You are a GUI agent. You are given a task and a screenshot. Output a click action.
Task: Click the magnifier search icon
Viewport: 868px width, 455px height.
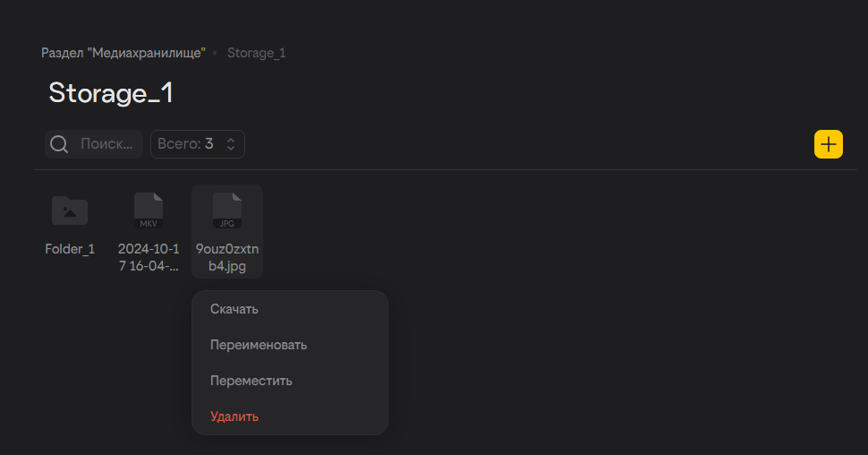(59, 144)
